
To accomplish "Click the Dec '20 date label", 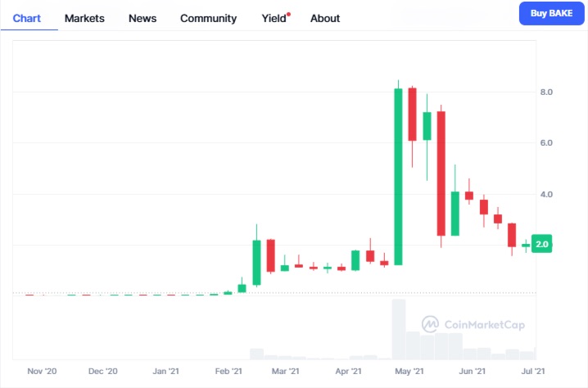I will pos(102,371).
